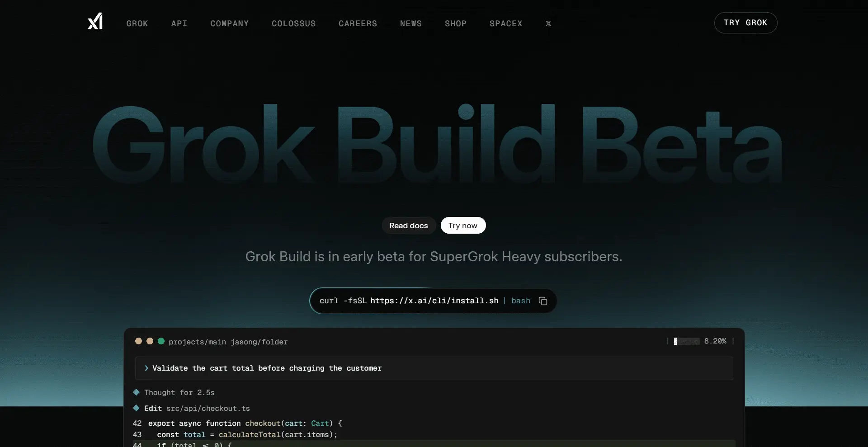Click the 8.20% usage value
The width and height of the screenshot is (868, 447).
coord(715,341)
